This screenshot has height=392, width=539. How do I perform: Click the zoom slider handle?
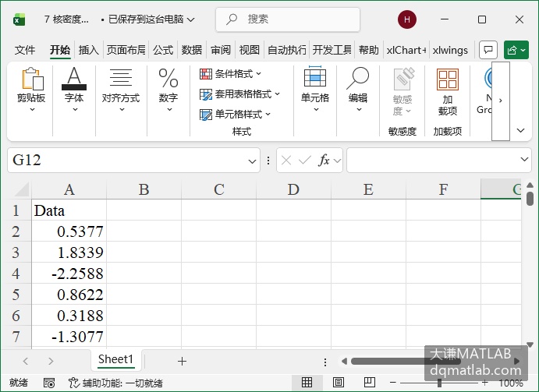click(439, 383)
